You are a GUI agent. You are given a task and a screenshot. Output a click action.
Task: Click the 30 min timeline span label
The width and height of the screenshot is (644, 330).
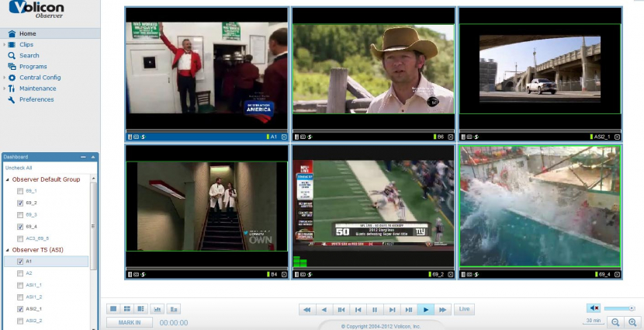click(x=593, y=321)
